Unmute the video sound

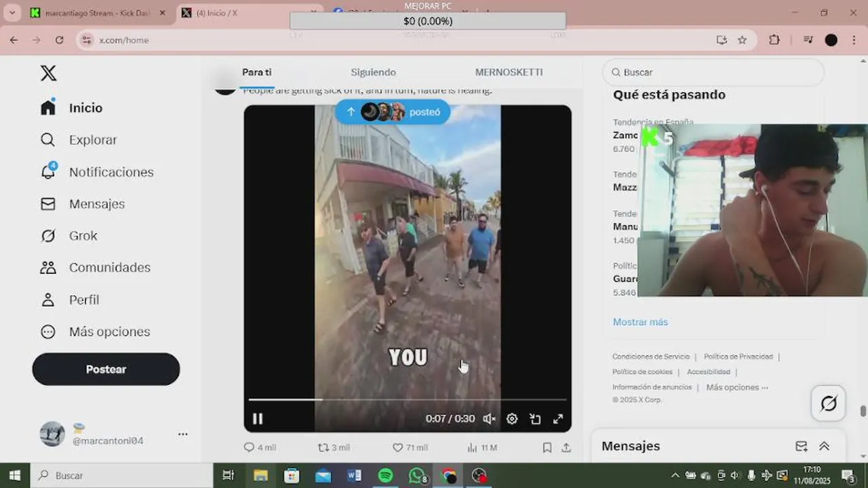point(489,419)
